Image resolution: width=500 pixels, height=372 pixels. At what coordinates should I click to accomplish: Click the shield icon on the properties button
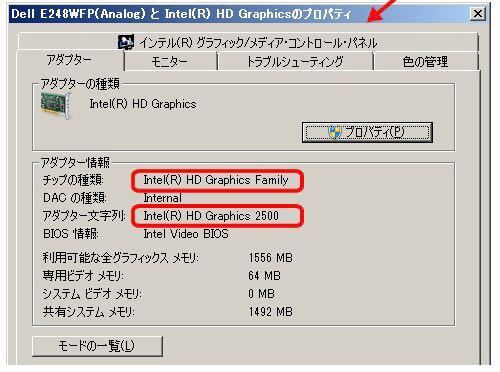click(335, 132)
